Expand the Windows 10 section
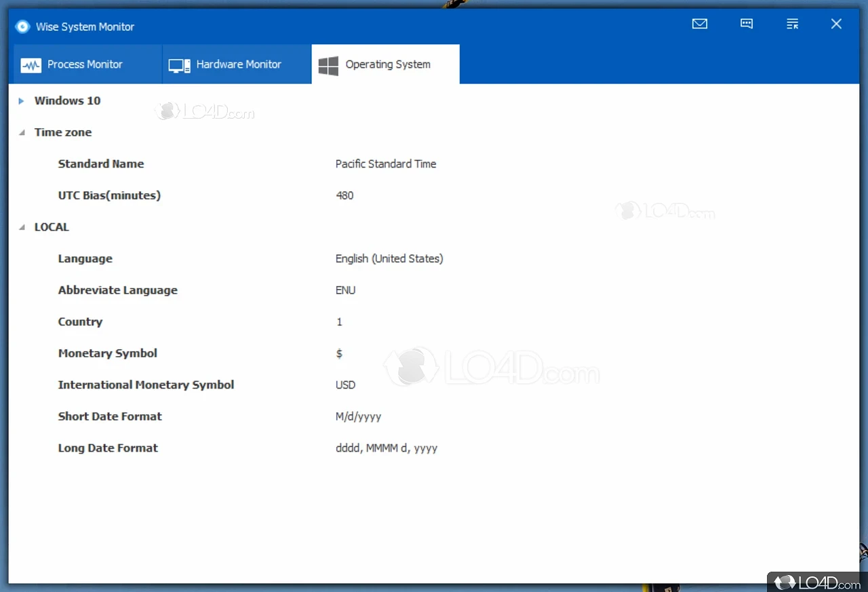868x592 pixels. [22, 101]
